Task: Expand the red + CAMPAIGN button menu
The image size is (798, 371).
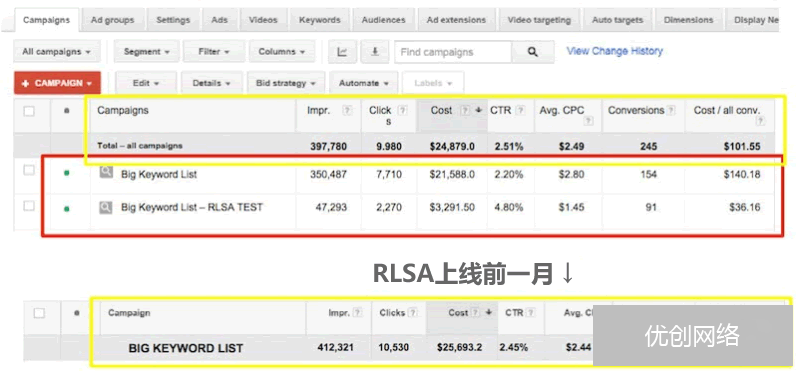Action: 58,83
